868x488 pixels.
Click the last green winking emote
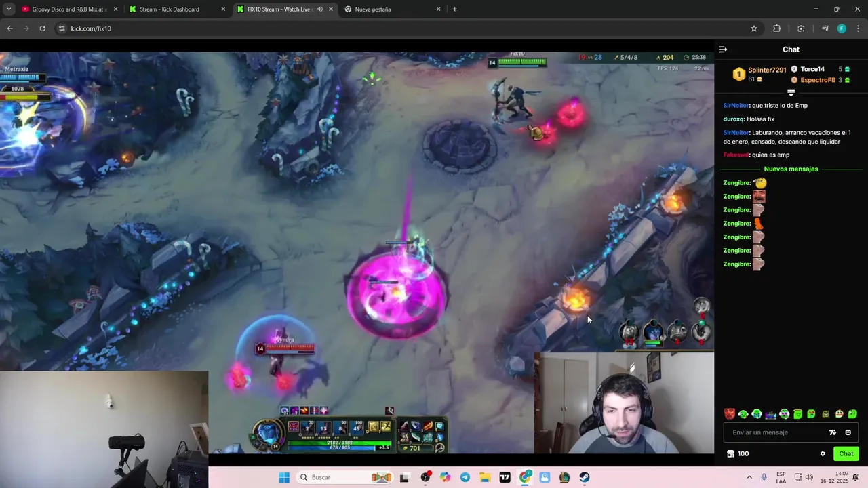click(852, 414)
